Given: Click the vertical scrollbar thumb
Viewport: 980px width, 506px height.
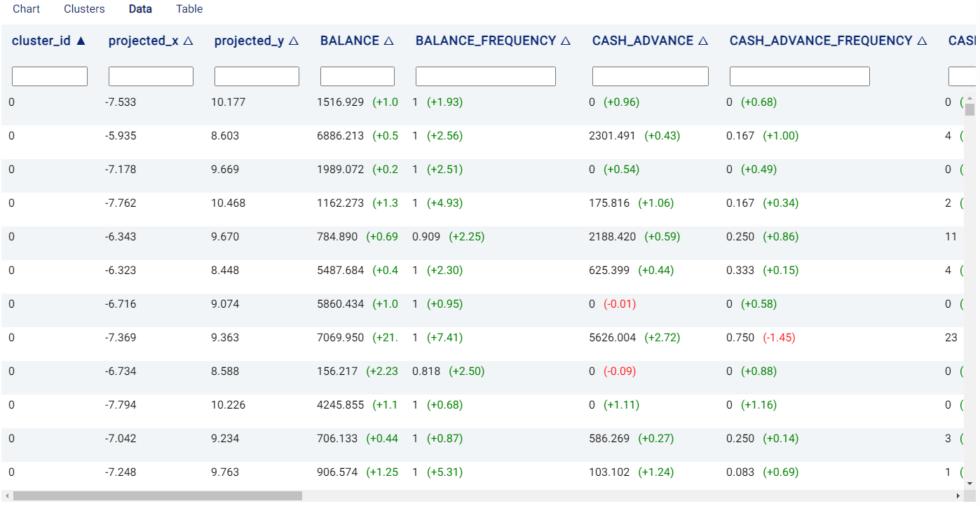Looking at the screenshot, I should click(970, 109).
